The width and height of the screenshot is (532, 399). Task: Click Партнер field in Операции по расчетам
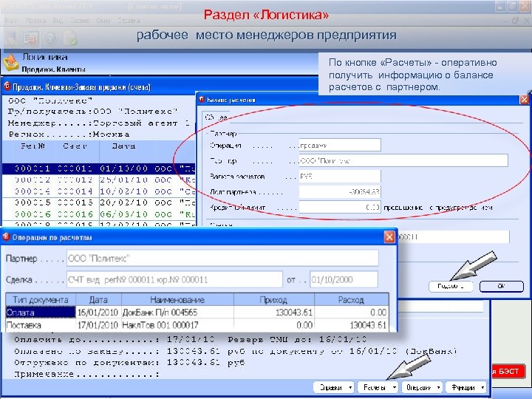point(222,258)
